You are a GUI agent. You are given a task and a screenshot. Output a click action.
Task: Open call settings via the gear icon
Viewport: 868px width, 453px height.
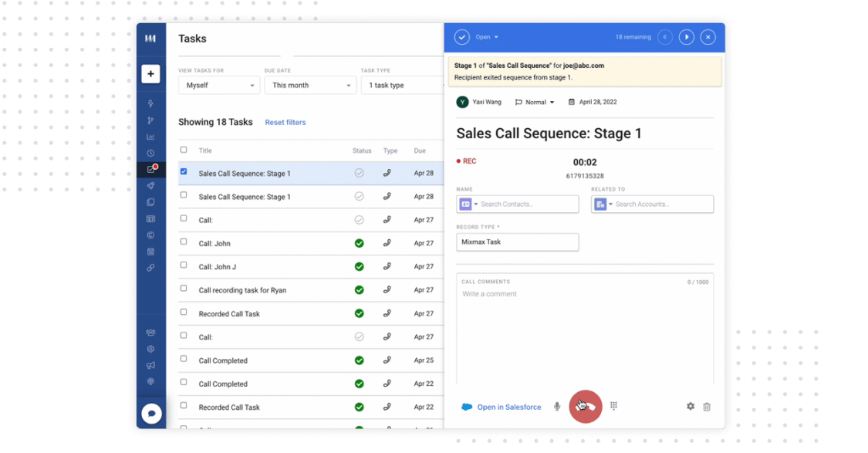click(690, 407)
